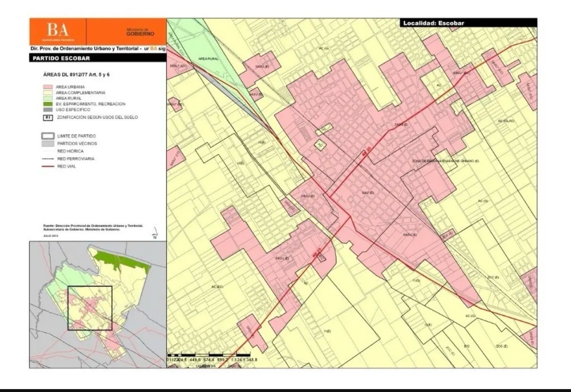Click the 'AREA URBANA' legend label
Image resolution: width=571 pixels, height=392 pixels.
point(70,87)
